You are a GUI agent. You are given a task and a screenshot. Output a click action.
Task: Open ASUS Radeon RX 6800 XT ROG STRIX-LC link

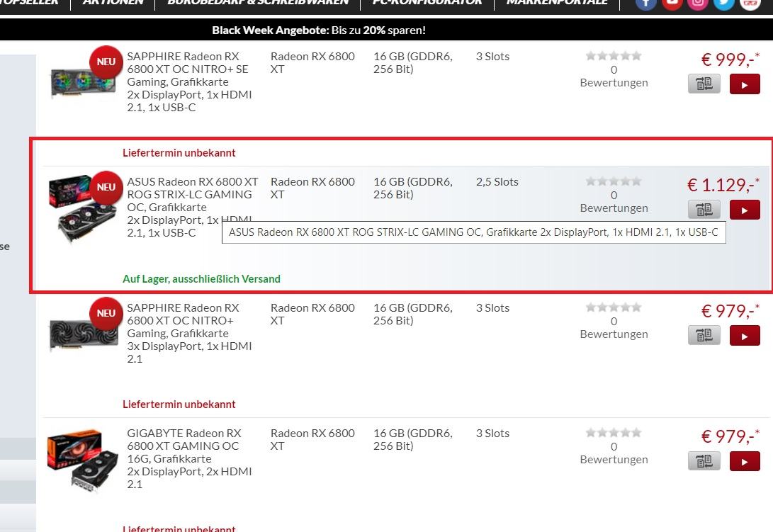coord(192,207)
